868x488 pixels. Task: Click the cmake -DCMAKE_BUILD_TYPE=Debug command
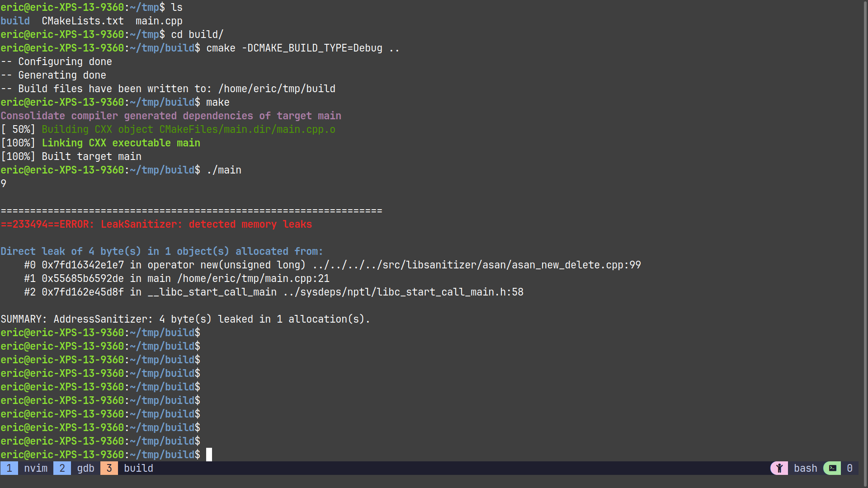point(303,48)
